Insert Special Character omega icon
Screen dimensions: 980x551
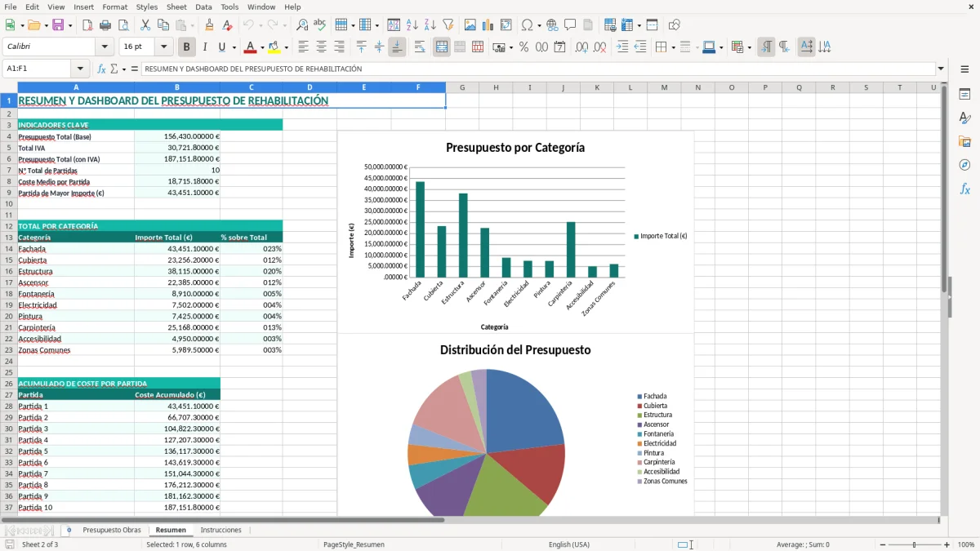click(x=527, y=25)
